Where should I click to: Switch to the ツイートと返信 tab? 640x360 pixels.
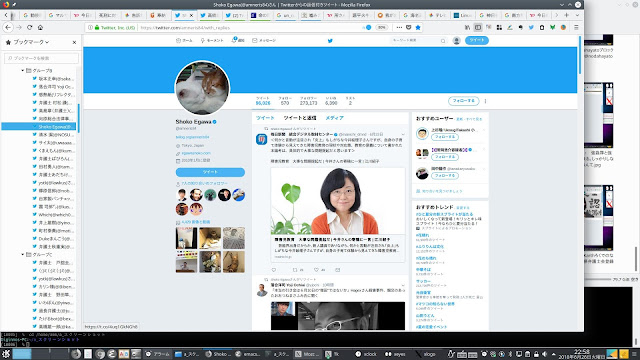pos(300,118)
